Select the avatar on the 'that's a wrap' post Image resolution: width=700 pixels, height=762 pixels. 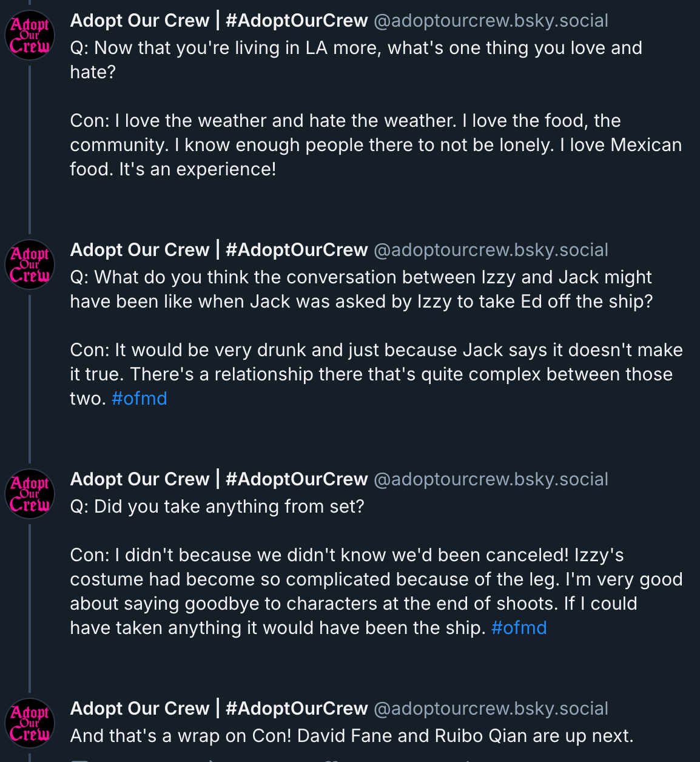[x=30, y=723]
